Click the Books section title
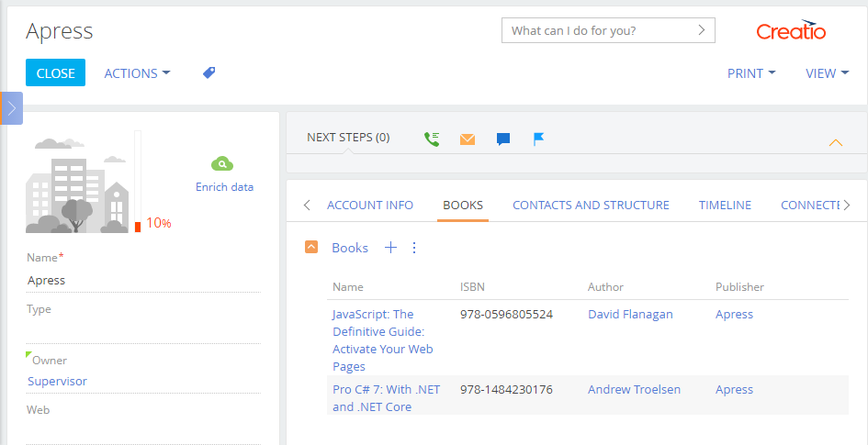 pyautogui.click(x=350, y=248)
